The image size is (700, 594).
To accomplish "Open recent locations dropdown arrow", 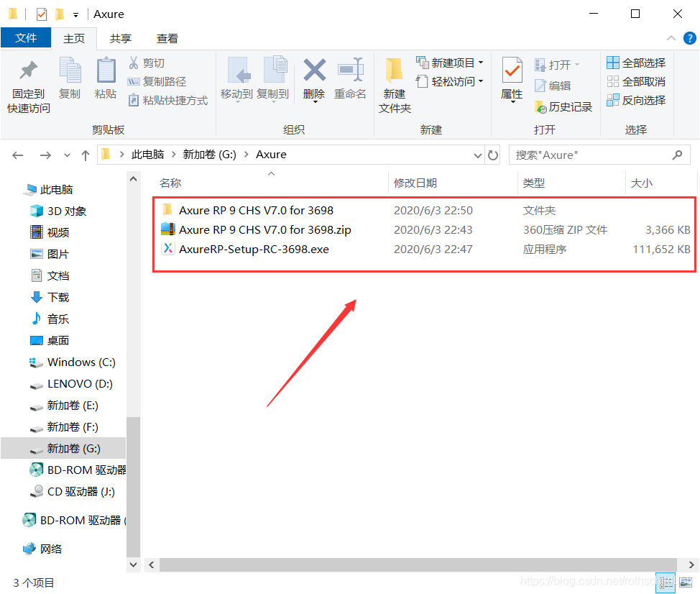I will click(x=67, y=155).
